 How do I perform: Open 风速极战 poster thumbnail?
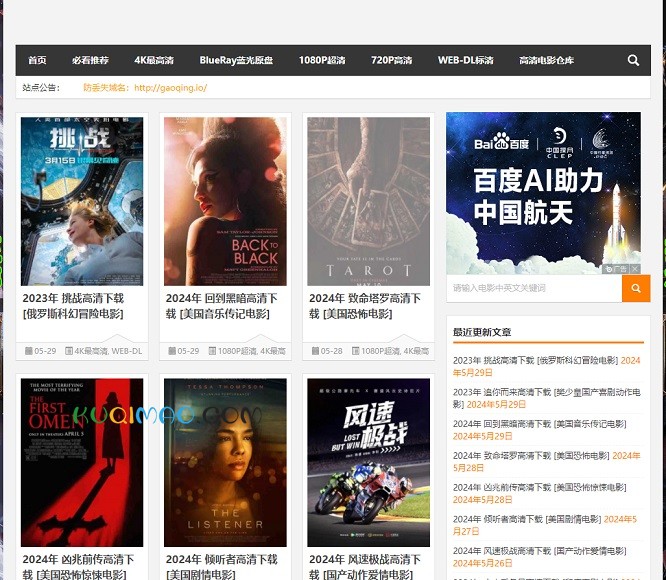click(x=368, y=462)
